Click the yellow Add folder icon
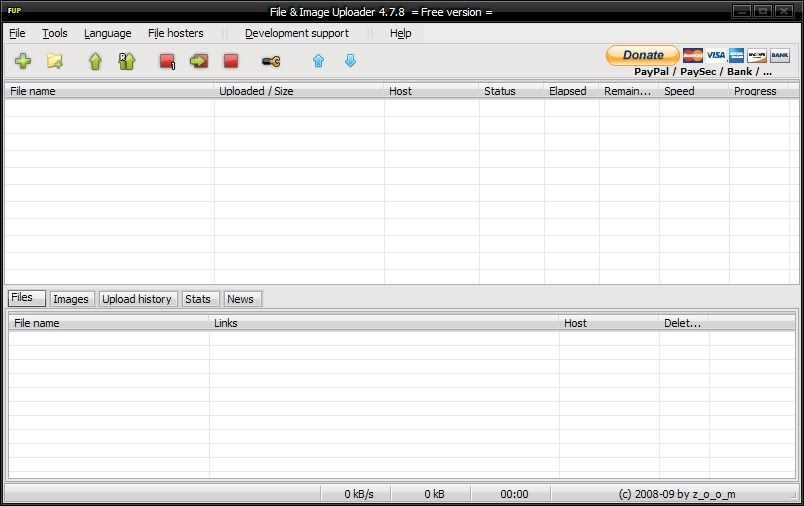 point(55,61)
